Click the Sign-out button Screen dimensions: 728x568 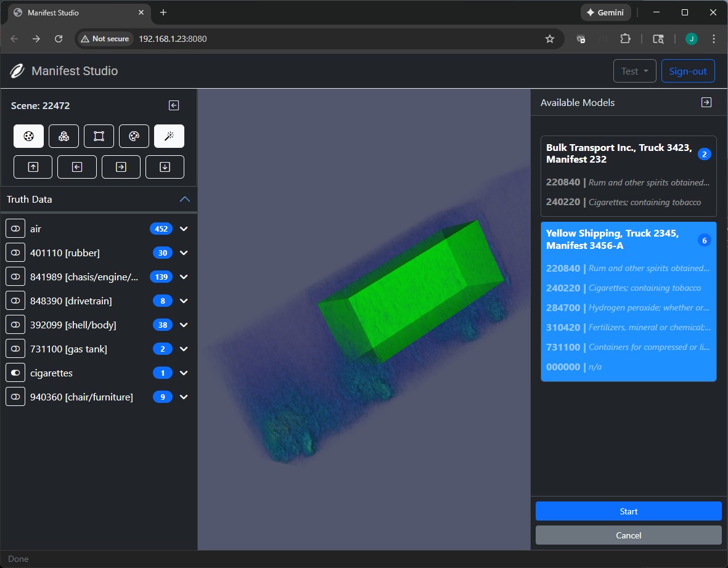click(687, 71)
